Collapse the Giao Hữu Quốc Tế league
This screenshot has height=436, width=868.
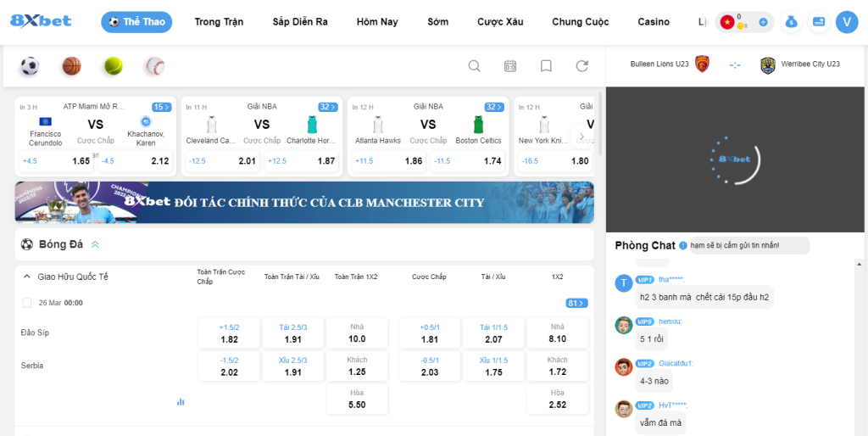[x=27, y=277]
